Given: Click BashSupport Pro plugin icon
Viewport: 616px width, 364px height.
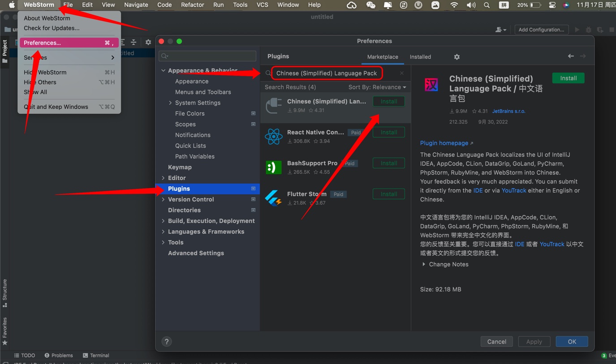Looking at the screenshot, I should tap(273, 167).
